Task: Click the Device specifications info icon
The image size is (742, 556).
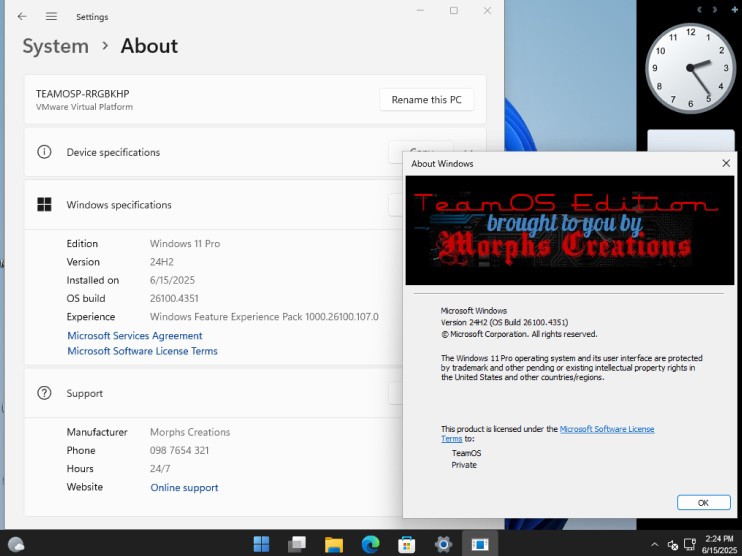Action: click(44, 152)
